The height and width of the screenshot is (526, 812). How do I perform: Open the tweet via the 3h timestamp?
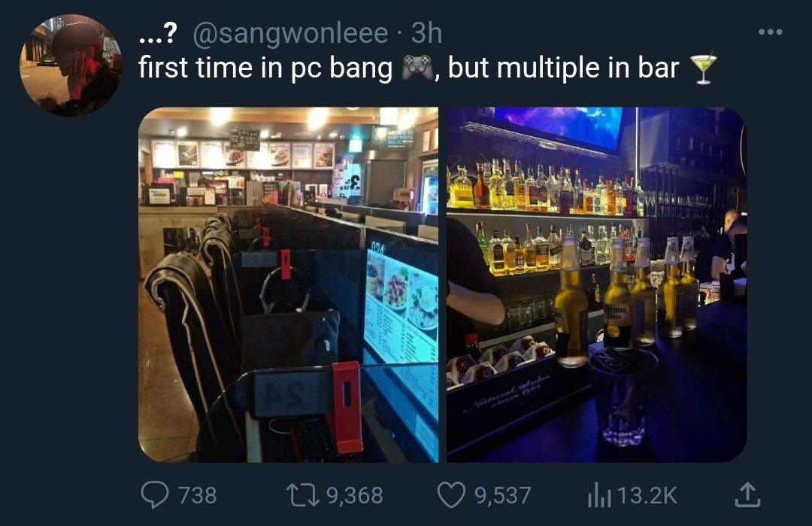tap(427, 34)
